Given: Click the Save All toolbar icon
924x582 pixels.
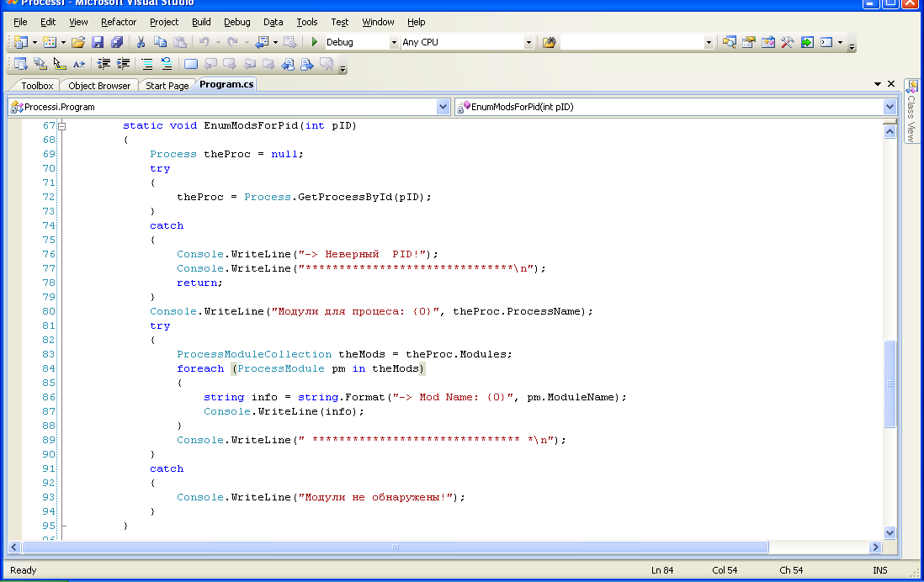Looking at the screenshot, I should 117,42.
